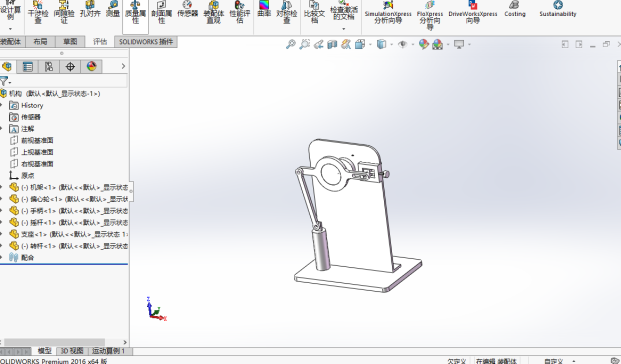Open 剖面属性 section properties
This screenshot has width=621, height=364.
click(161, 12)
